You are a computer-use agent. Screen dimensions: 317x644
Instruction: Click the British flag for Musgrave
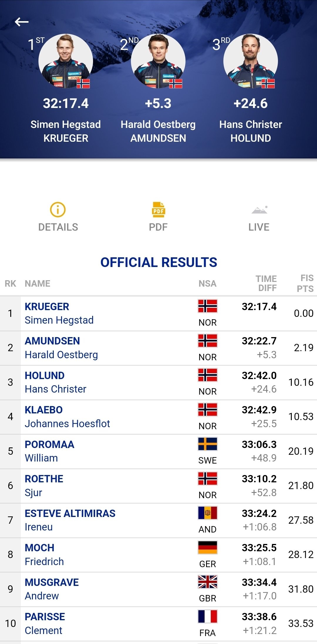pyautogui.click(x=208, y=582)
